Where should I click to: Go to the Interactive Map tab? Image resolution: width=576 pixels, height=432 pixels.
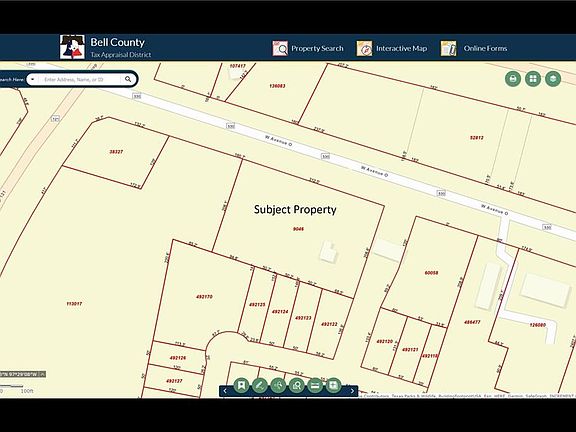pyautogui.click(x=392, y=48)
